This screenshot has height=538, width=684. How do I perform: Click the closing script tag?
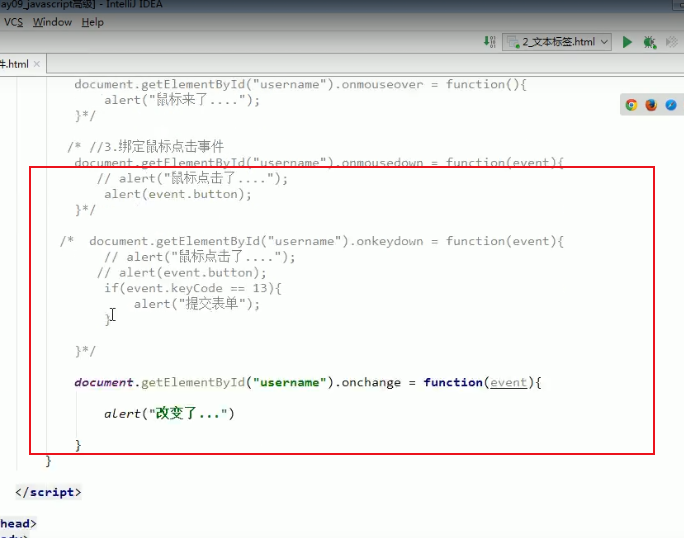click(x=48, y=492)
